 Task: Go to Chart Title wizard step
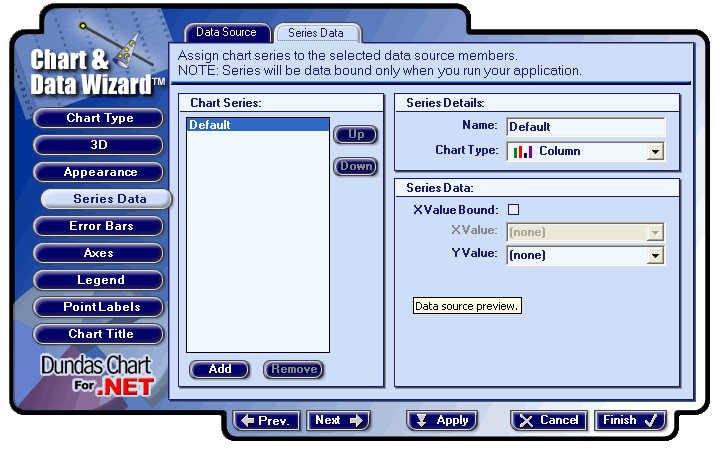point(99,334)
